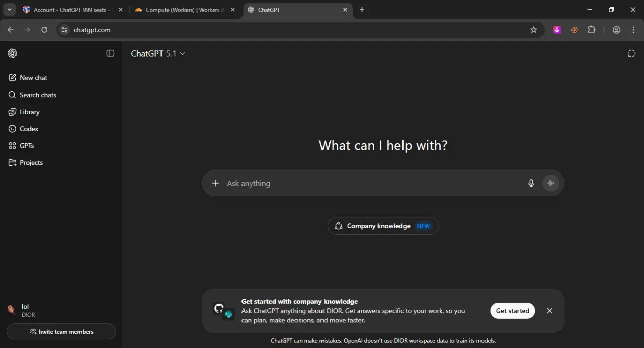Image resolution: width=644 pixels, height=348 pixels.
Task: Click the Codex terminal icon
Action: pyautogui.click(x=12, y=129)
